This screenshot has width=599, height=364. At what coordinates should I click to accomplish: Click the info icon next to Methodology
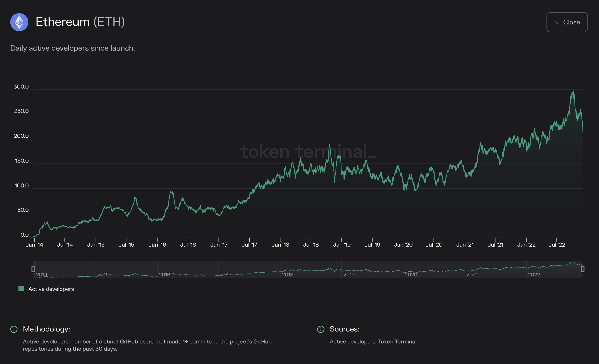coord(14,329)
